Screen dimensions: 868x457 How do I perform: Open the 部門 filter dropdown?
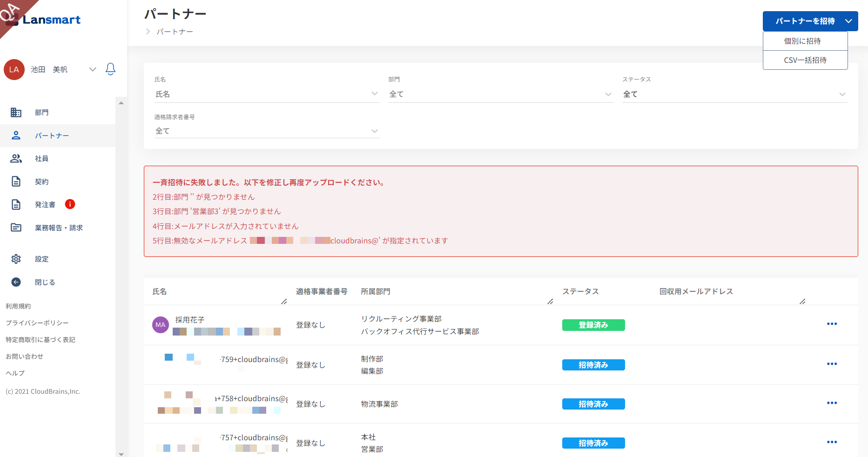(x=501, y=94)
